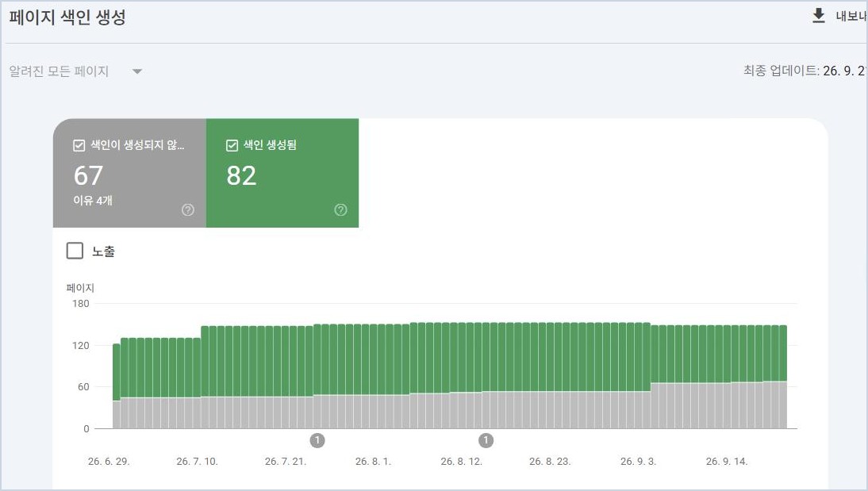Click the 최종 업데이트 date text
This screenshot has height=491, width=868.
(805, 71)
